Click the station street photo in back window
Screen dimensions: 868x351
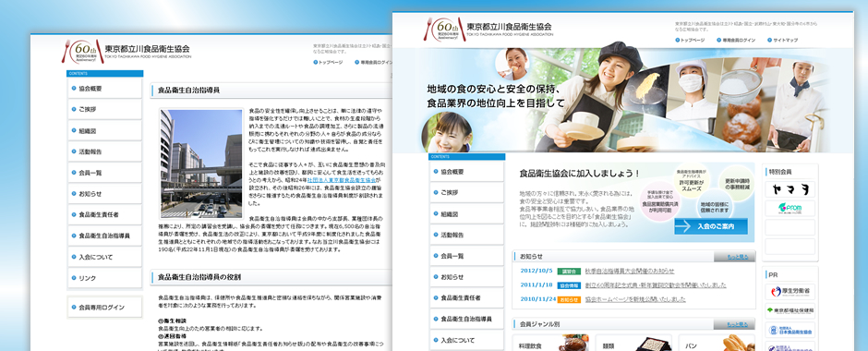pyautogui.click(x=201, y=163)
